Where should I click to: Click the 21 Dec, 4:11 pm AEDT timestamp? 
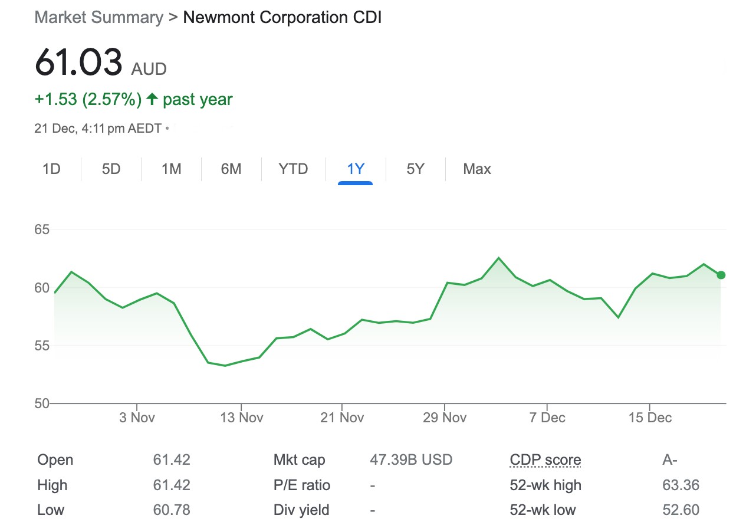pos(98,128)
